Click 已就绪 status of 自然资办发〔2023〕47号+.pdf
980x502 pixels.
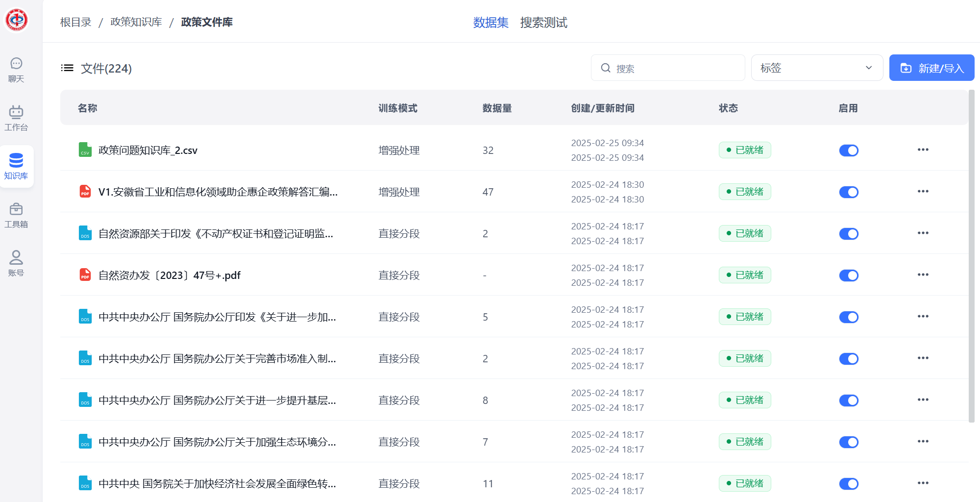[745, 275]
